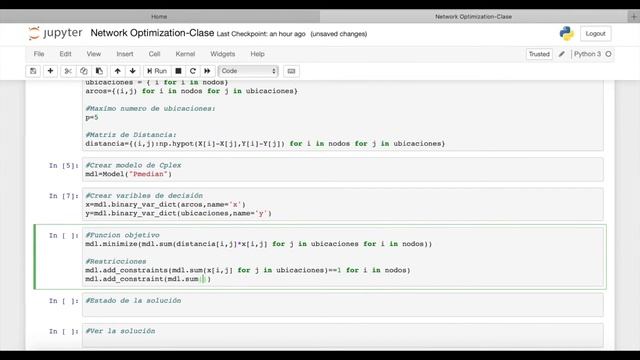
Task: Open the Cell menu
Action: 154,54
